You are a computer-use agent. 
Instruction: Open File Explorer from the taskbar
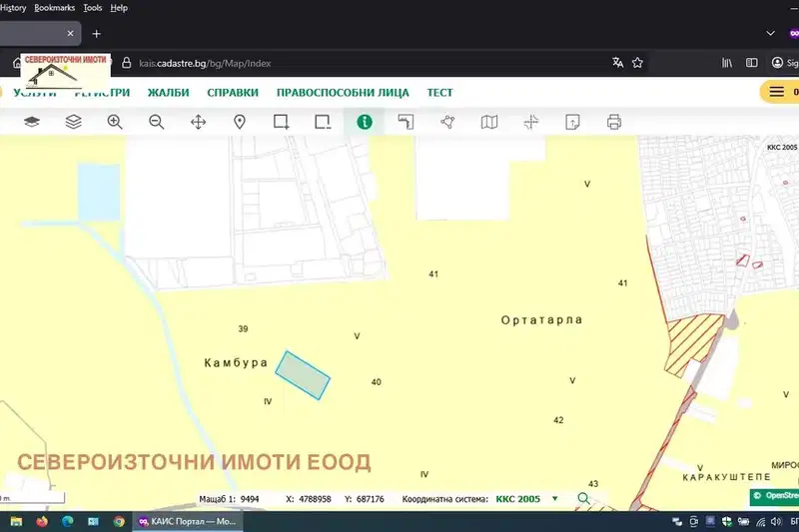(16, 521)
